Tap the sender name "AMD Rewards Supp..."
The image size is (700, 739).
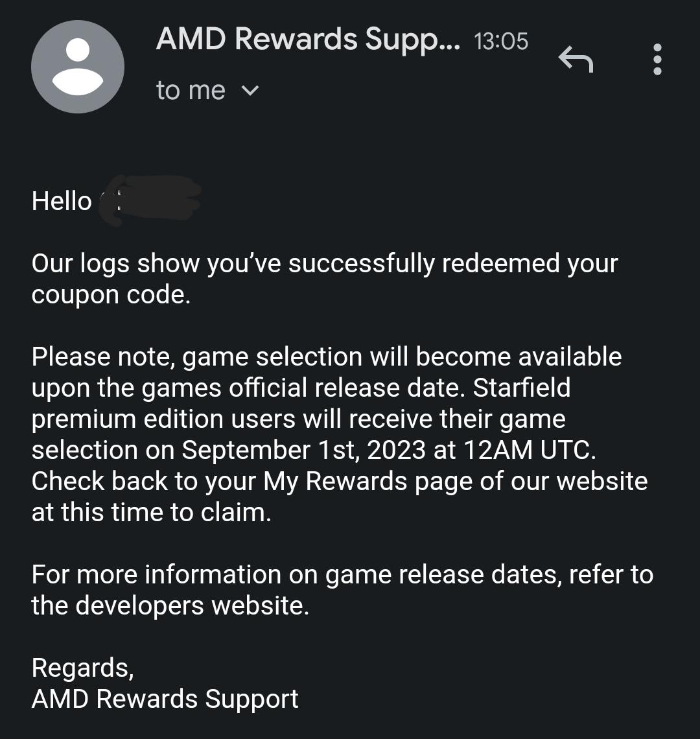tap(308, 40)
